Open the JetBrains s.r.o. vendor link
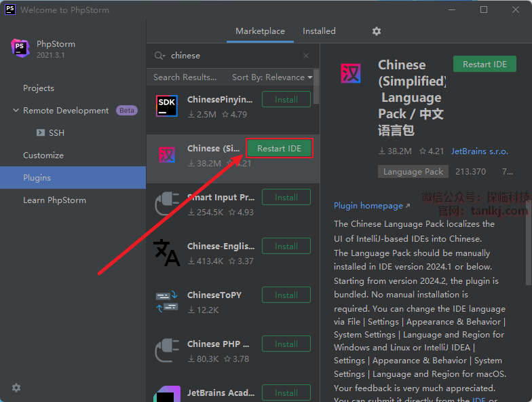The height and width of the screenshot is (402, 532). [x=479, y=151]
